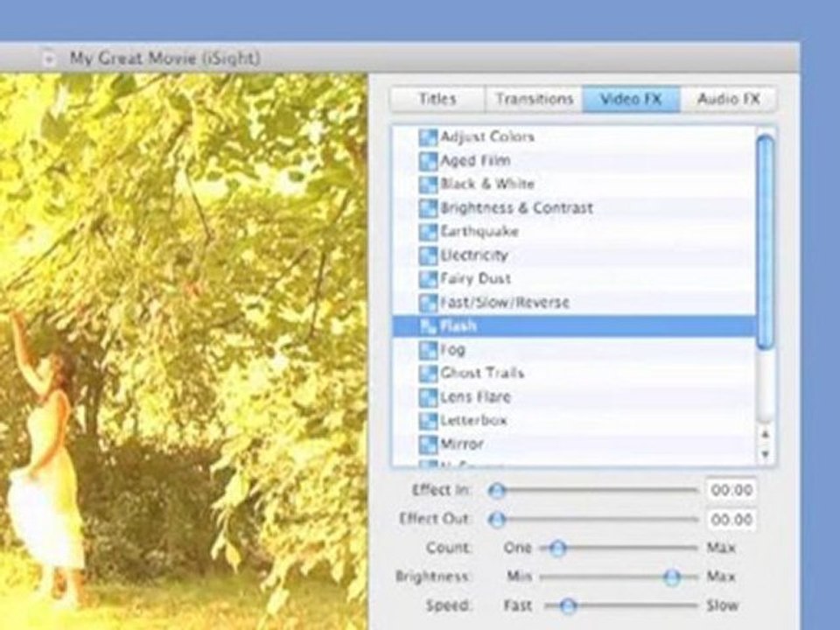Image resolution: width=840 pixels, height=630 pixels.
Task: Click the Electricity effect icon
Action: 428,255
